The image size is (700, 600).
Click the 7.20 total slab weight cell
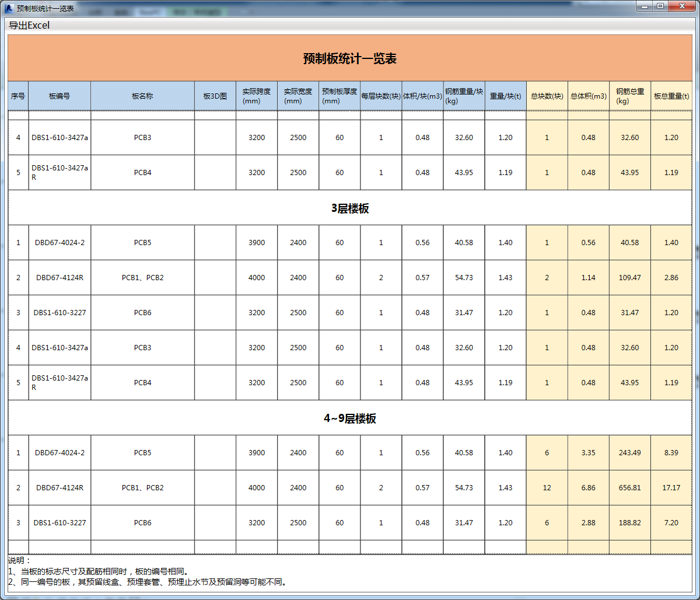click(671, 523)
